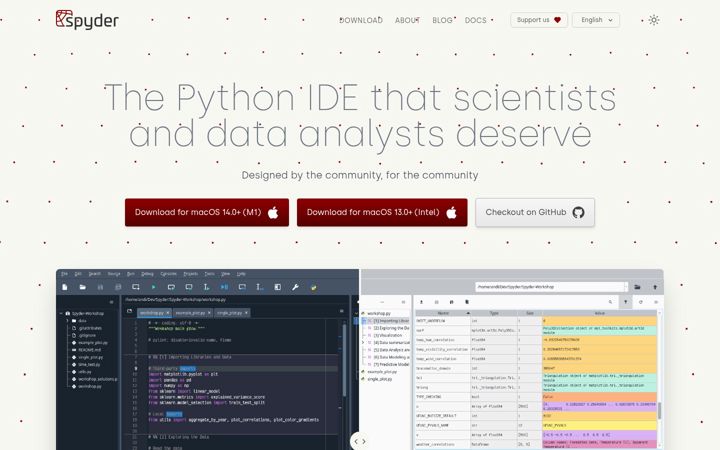Open the BLOG navigation link

[442, 20]
